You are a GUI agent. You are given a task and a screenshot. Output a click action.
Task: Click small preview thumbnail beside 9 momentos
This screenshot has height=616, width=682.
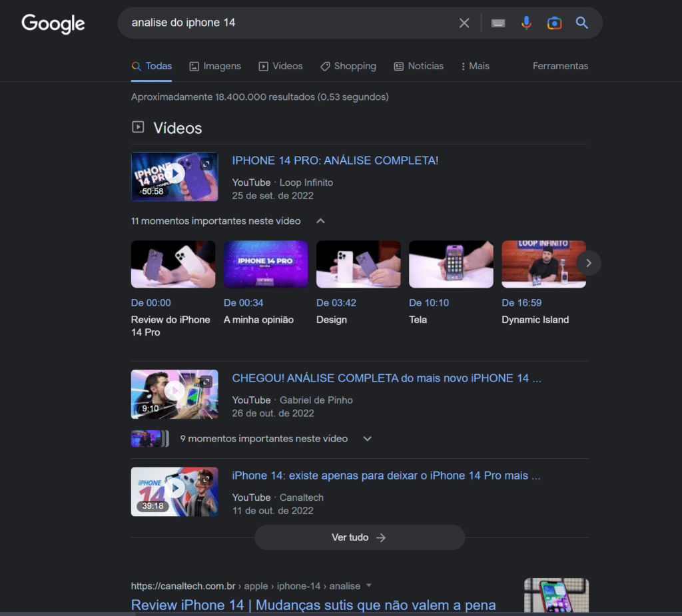(150, 438)
